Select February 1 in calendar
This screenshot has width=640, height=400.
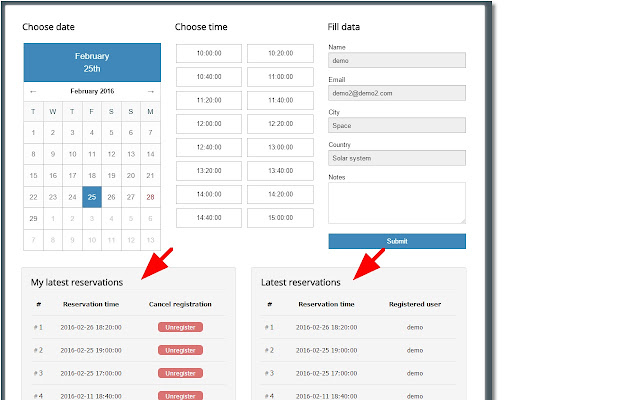click(33, 133)
